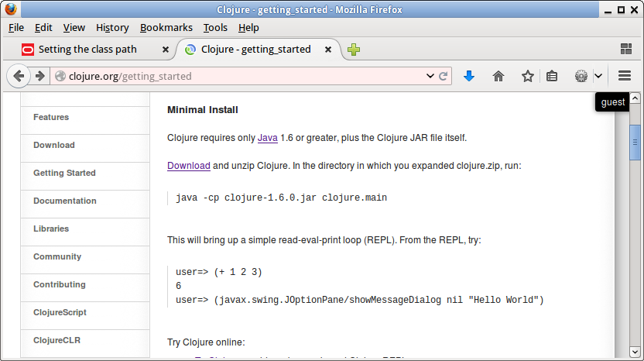Click Oracle favicon on first tab
The image size is (644, 361).
(28, 50)
